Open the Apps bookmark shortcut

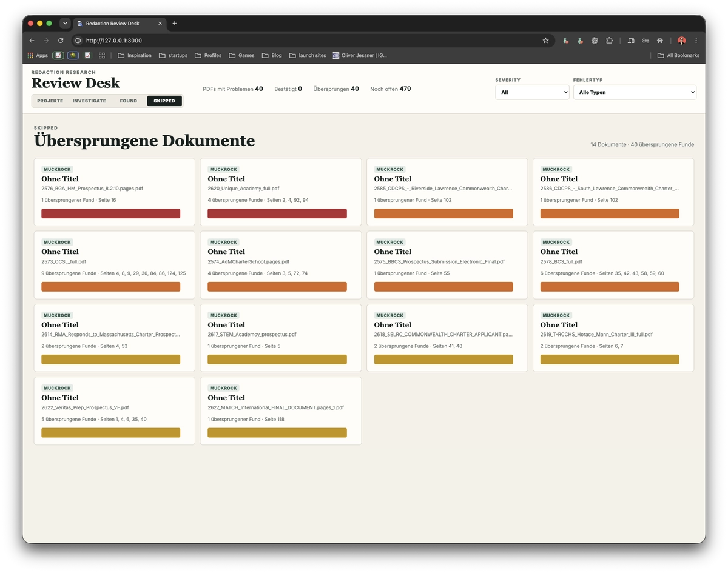pos(38,55)
